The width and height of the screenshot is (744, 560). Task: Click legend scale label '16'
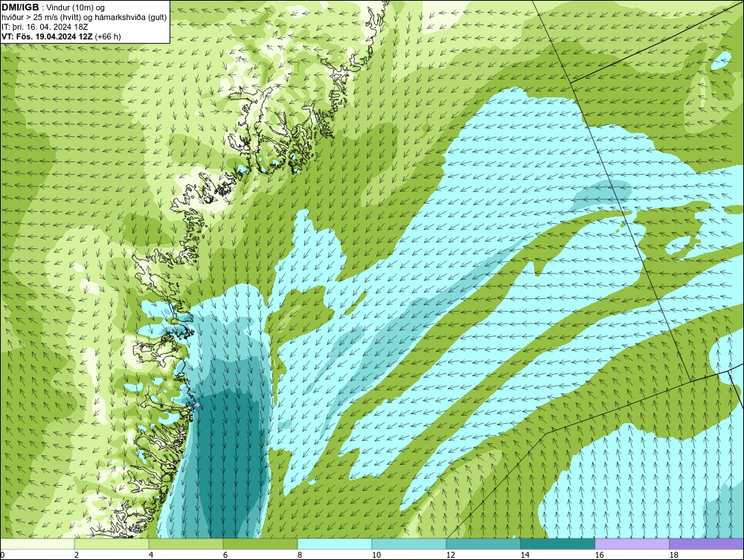tap(599, 555)
